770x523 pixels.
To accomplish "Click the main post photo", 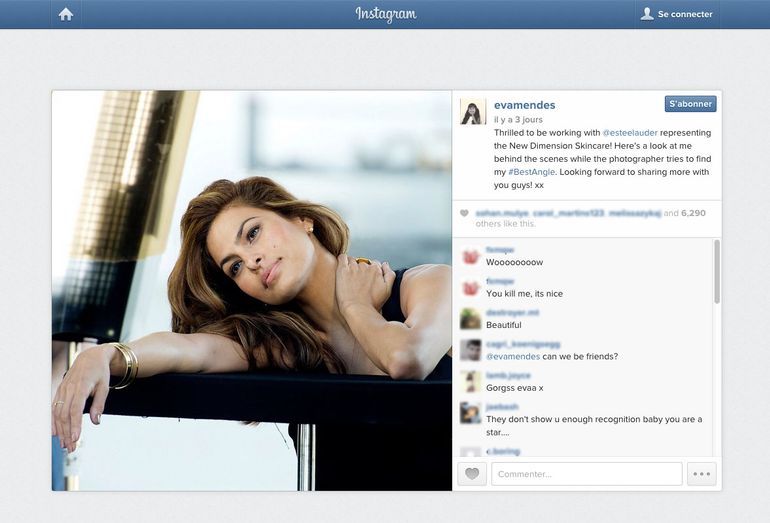I will coord(252,290).
